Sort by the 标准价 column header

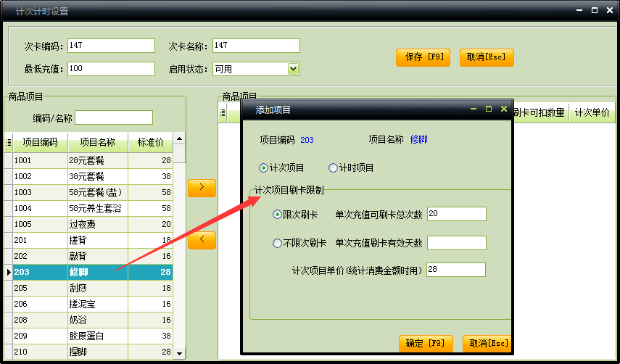[151, 142]
